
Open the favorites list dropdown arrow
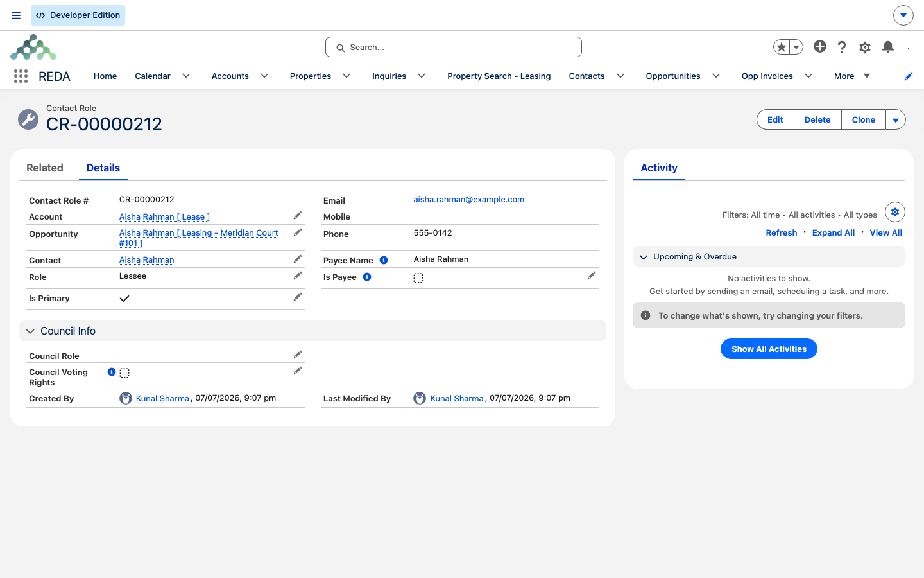click(x=796, y=47)
